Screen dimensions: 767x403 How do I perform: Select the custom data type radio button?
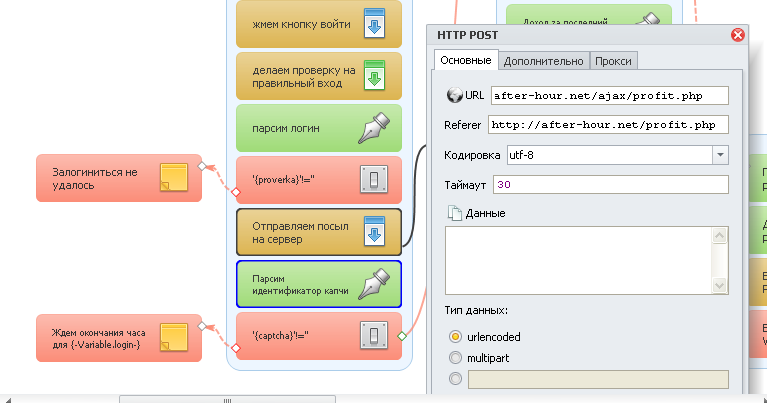coord(455,379)
